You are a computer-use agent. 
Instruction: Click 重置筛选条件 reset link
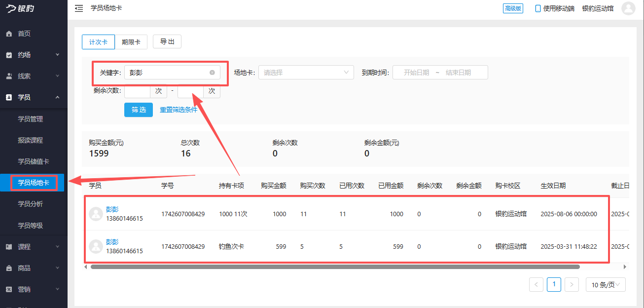179,110
